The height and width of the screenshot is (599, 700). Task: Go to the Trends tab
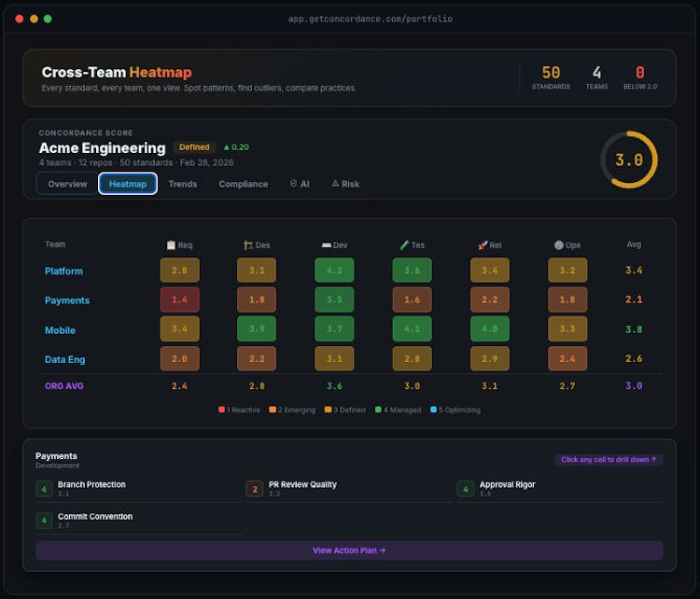[183, 184]
